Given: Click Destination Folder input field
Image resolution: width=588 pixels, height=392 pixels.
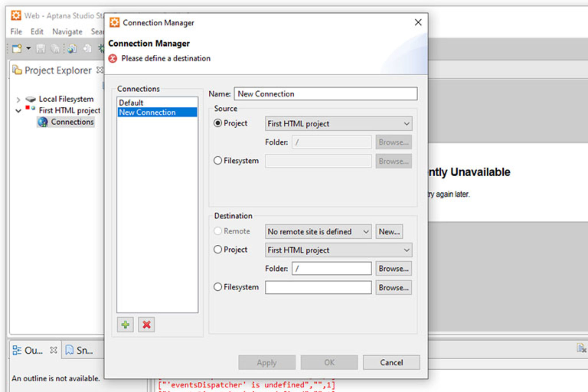Looking at the screenshot, I should pyautogui.click(x=332, y=269).
